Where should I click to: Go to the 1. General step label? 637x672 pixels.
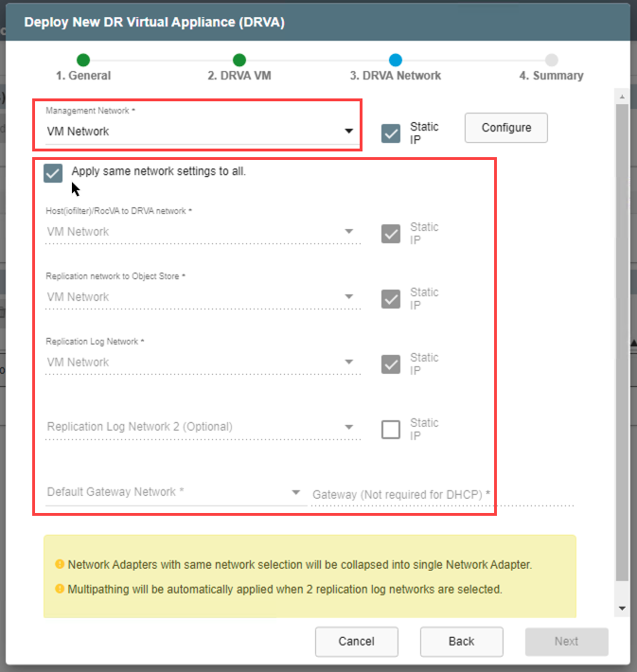pyautogui.click(x=83, y=76)
